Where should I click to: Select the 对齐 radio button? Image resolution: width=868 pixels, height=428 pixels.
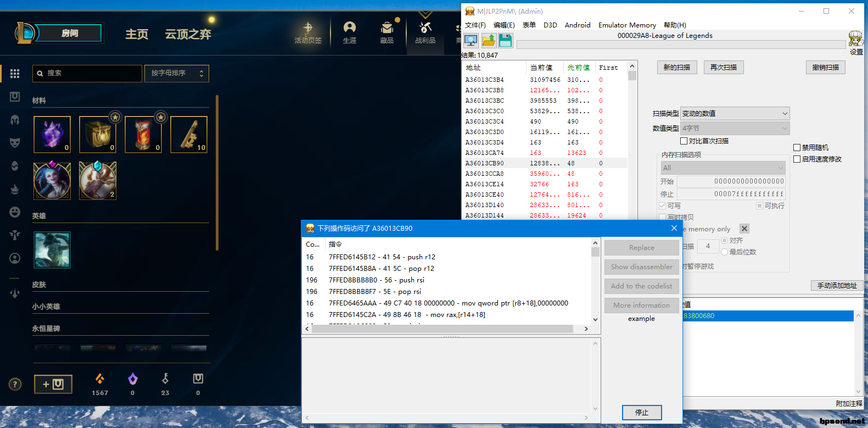[x=725, y=241]
